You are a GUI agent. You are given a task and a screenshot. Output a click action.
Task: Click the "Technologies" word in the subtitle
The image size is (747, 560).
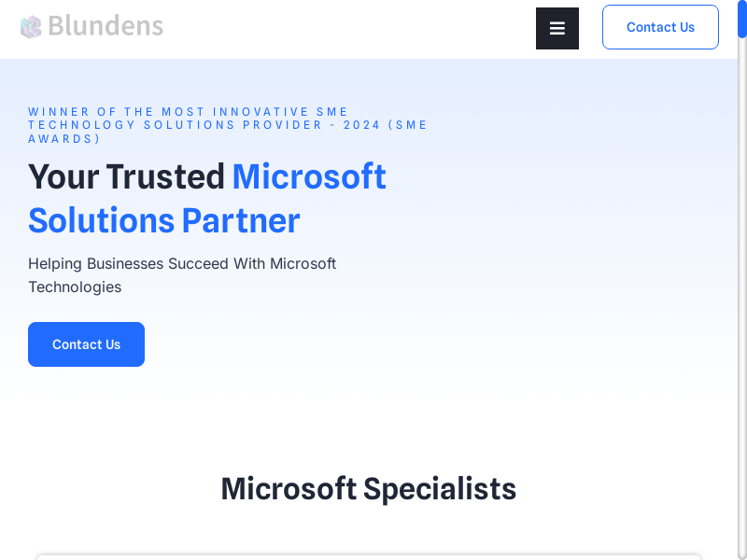[75, 287]
